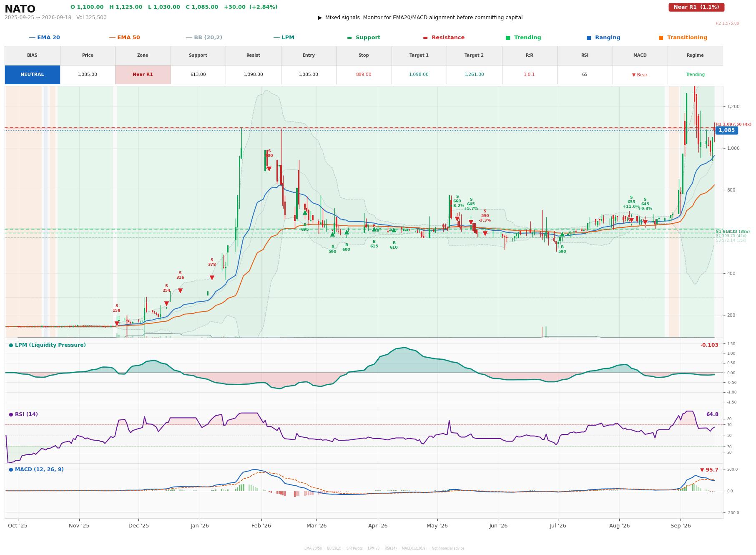Click the blue dot beside MACD title
Screen dimensions: 756x555
pyautogui.click(x=11, y=469)
